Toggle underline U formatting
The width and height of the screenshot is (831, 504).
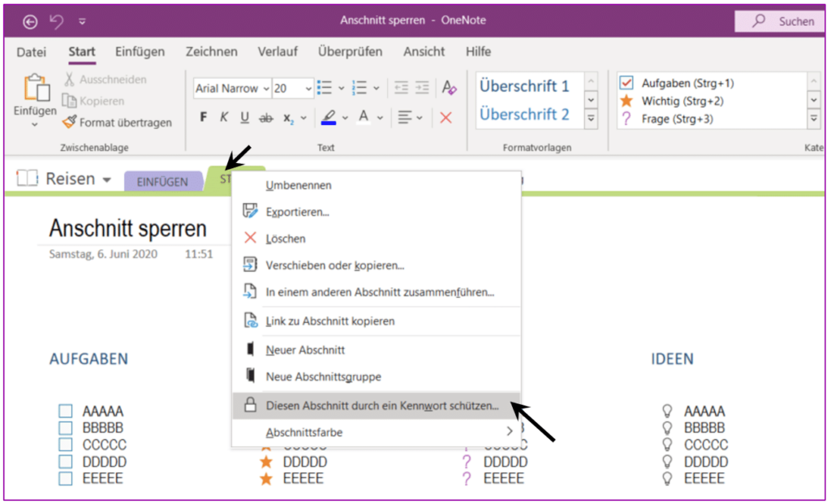pos(244,118)
